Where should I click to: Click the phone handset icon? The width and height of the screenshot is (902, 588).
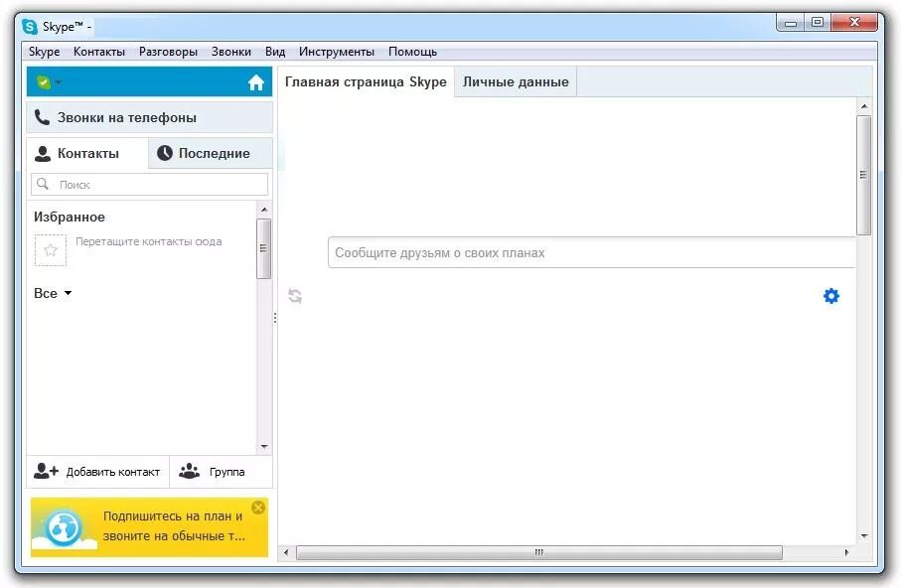[42, 117]
